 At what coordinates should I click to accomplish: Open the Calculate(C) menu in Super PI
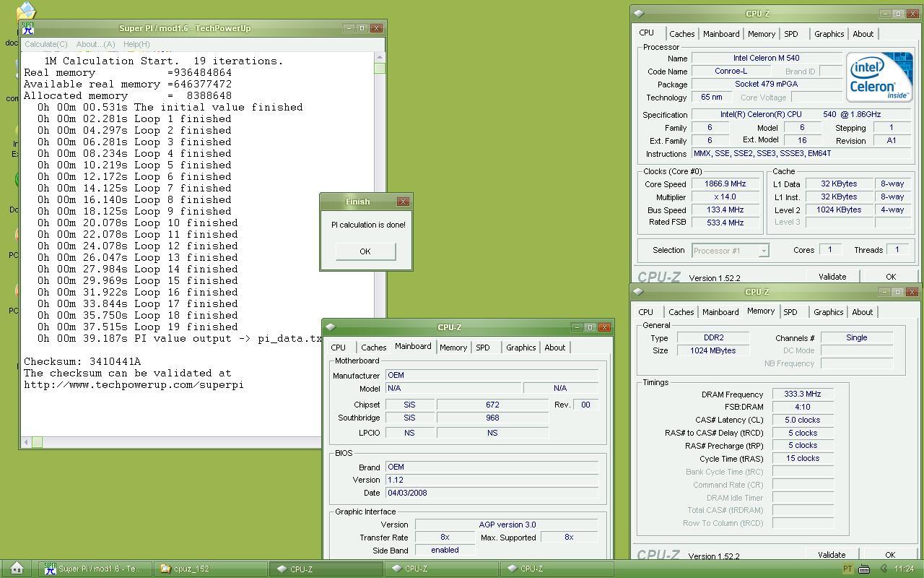[x=46, y=44]
